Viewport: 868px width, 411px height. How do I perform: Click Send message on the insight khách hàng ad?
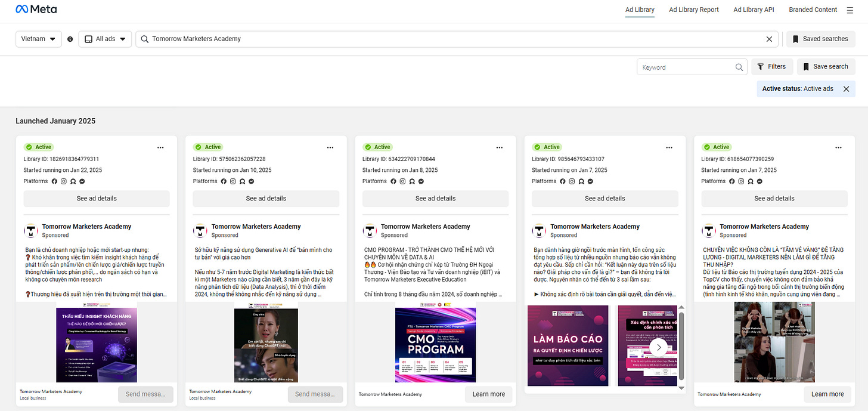point(145,394)
